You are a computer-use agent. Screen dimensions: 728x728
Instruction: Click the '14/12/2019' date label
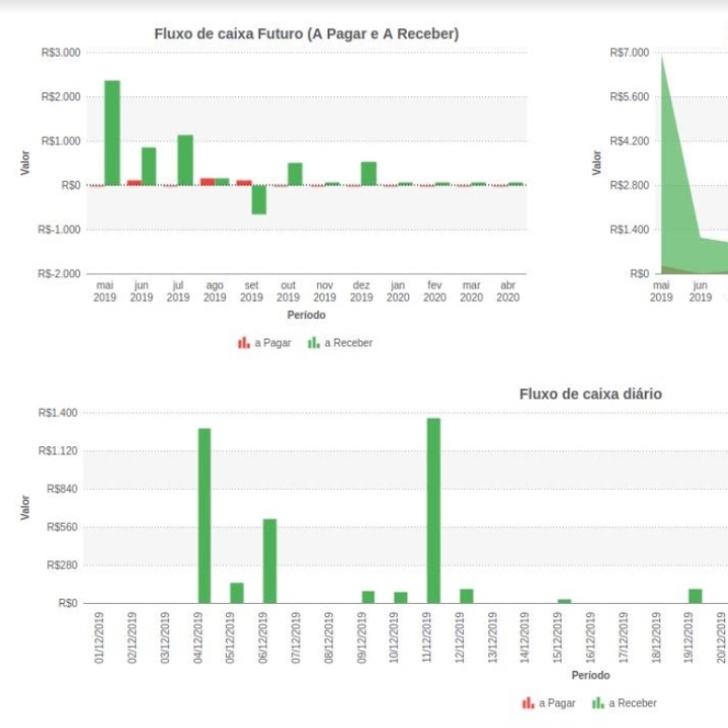(x=525, y=637)
